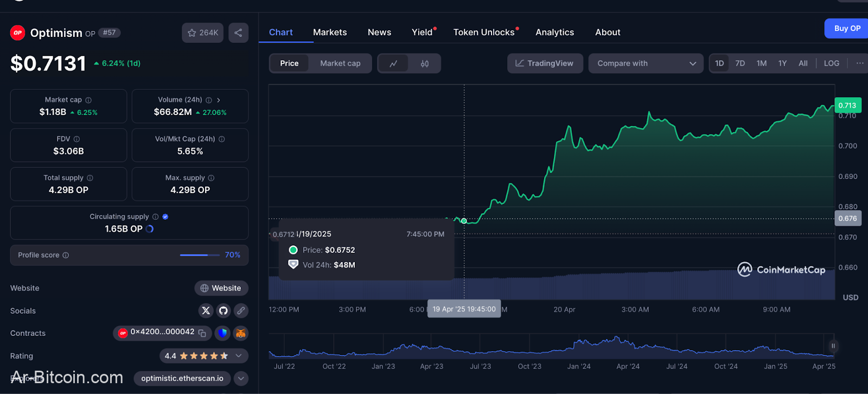Open Volume (24h) detail arrow
868x394 pixels.
tap(219, 100)
